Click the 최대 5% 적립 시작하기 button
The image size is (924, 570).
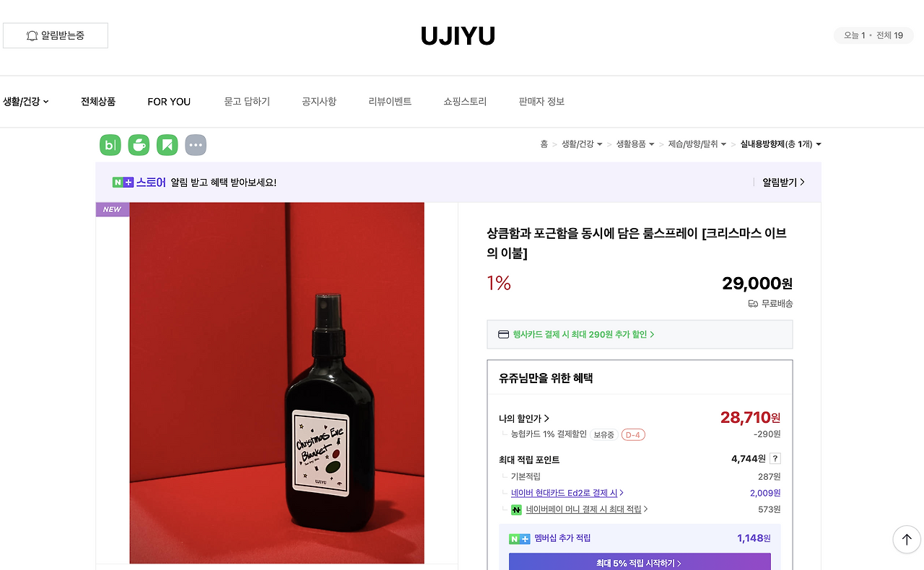tap(640, 562)
